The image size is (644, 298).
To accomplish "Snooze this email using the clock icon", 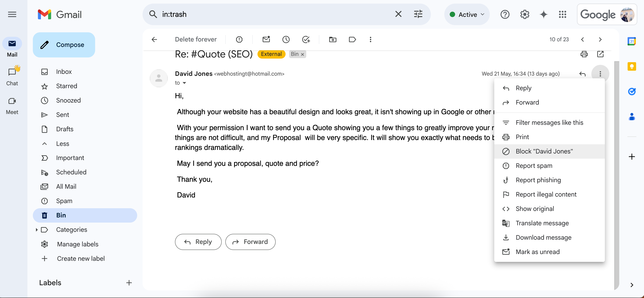I will [286, 39].
